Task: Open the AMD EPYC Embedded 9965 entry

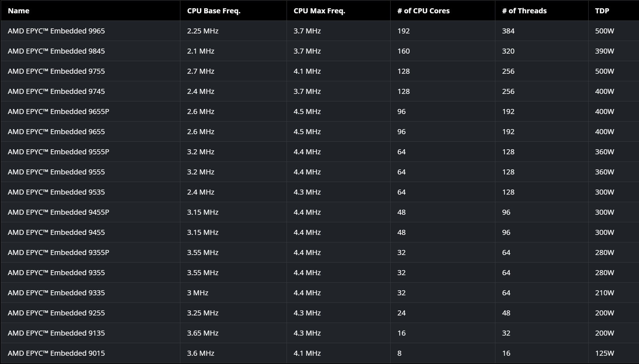Action: pos(56,31)
